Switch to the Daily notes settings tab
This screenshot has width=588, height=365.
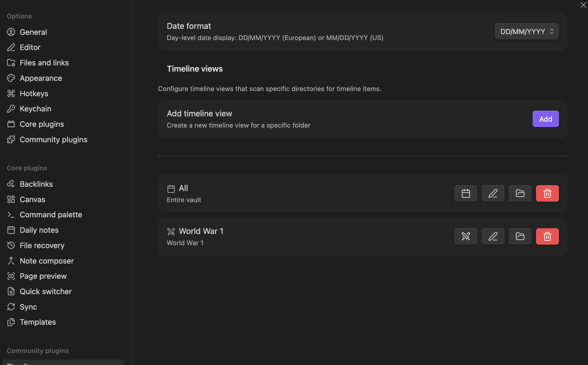click(39, 230)
